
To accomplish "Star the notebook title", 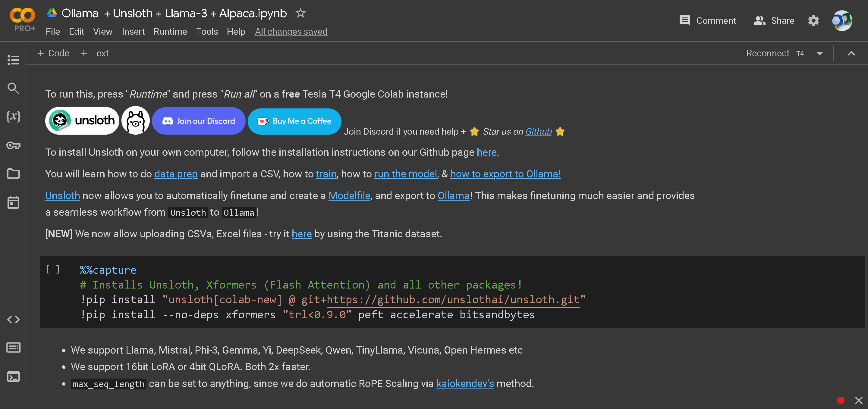I will pyautogui.click(x=300, y=13).
